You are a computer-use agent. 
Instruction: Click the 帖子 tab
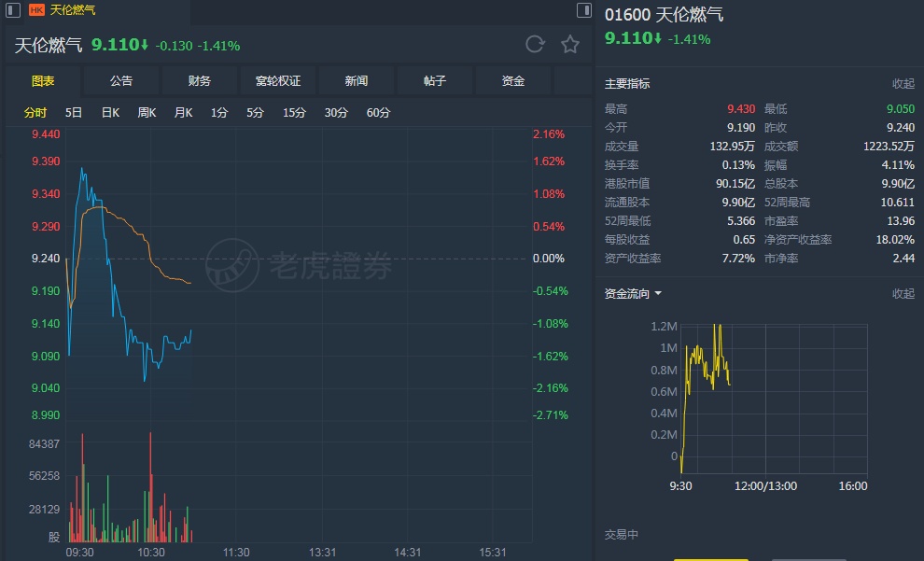(435, 81)
